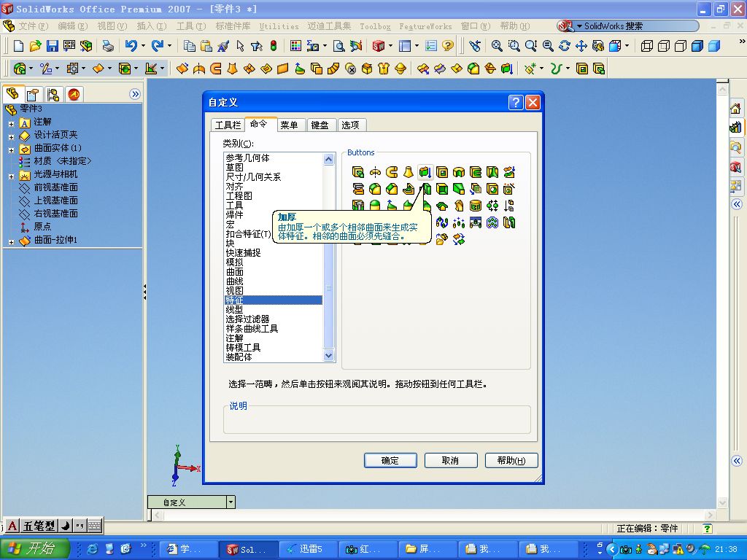Click the New document icon
The image size is (747, 560).
click(18, 46)
